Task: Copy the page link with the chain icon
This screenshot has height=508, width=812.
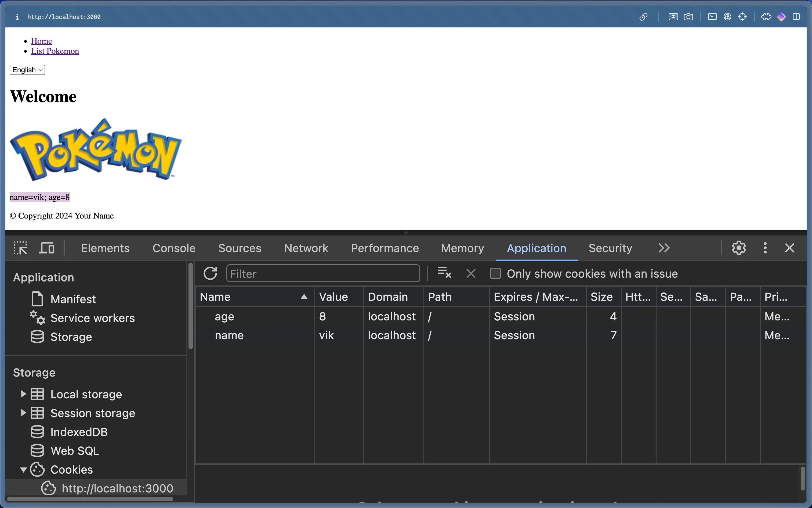Action: tap(643, 17)
